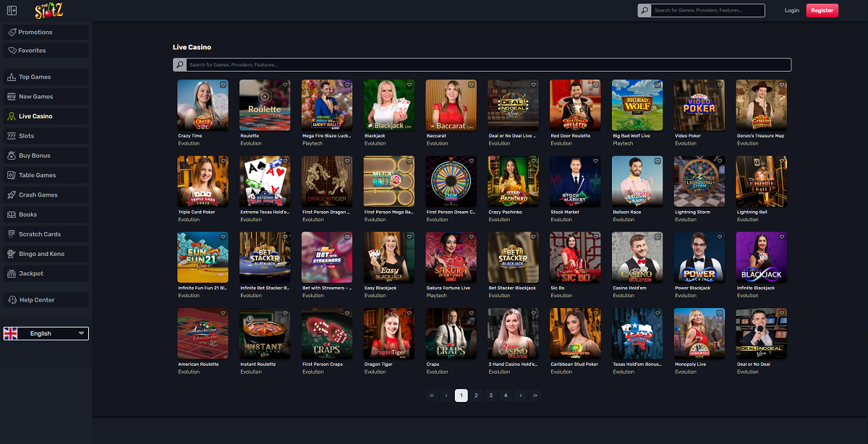Click the Jackpot icon in the sidebar
This screenshot has width=868, height=444.
click(12, 273)
